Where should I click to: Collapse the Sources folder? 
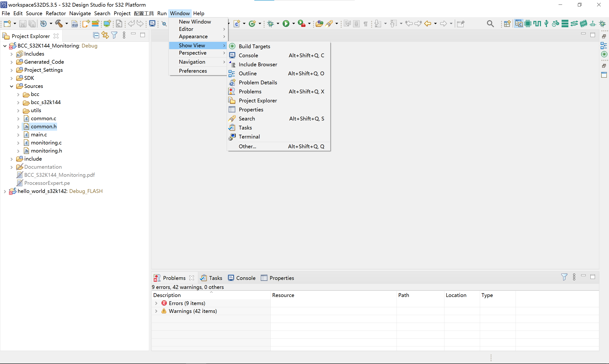12,86
